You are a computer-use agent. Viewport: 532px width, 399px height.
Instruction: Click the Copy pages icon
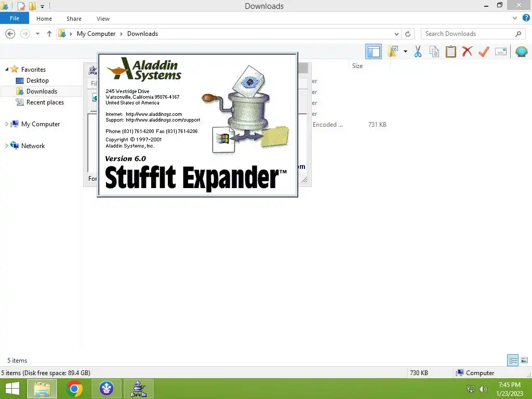[434, 51]
